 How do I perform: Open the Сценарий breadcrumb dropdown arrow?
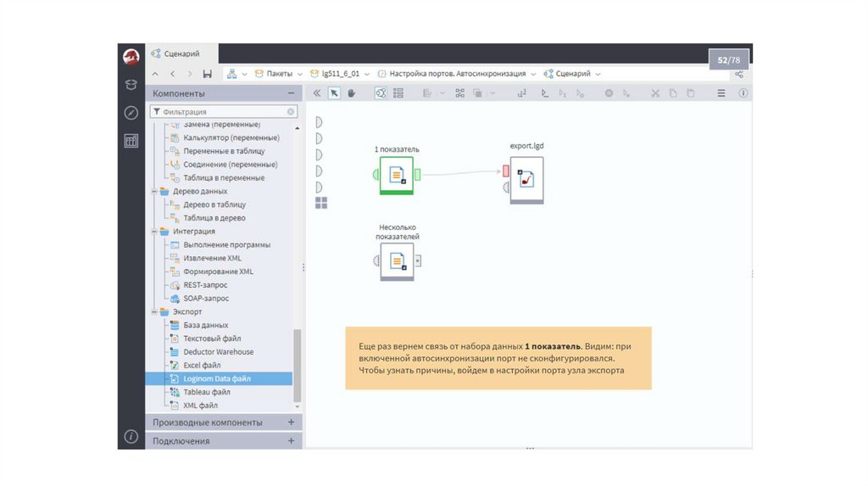tap(598, 75)
